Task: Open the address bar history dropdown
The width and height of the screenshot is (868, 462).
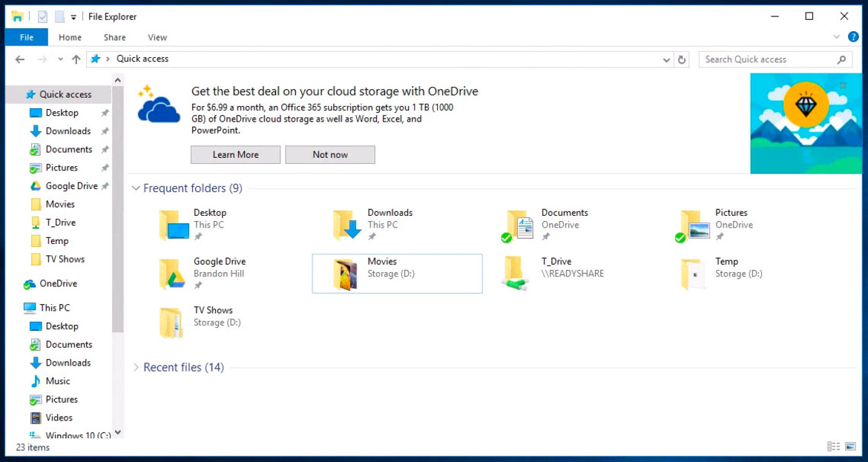Action: tap(666, 60)
